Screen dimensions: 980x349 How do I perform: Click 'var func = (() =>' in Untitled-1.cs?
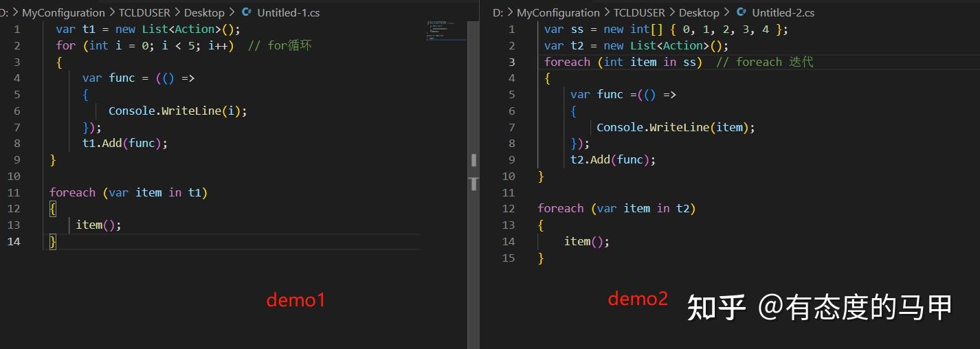click(x=139, y=78)
